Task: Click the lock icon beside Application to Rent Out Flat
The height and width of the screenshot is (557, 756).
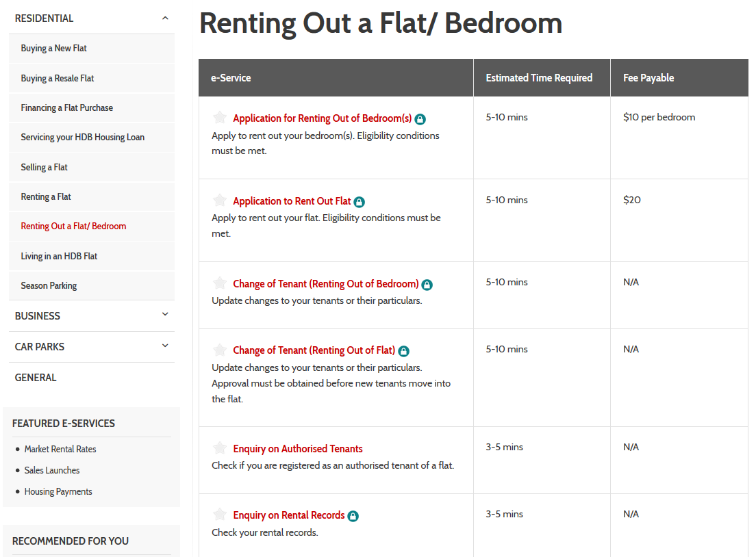Action: pos(360,201)
